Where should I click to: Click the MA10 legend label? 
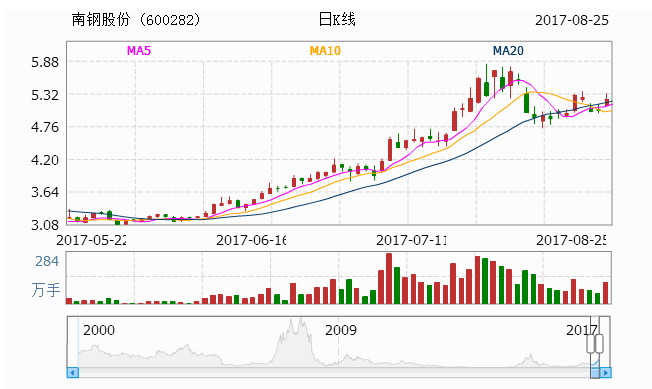coord(325,51)
